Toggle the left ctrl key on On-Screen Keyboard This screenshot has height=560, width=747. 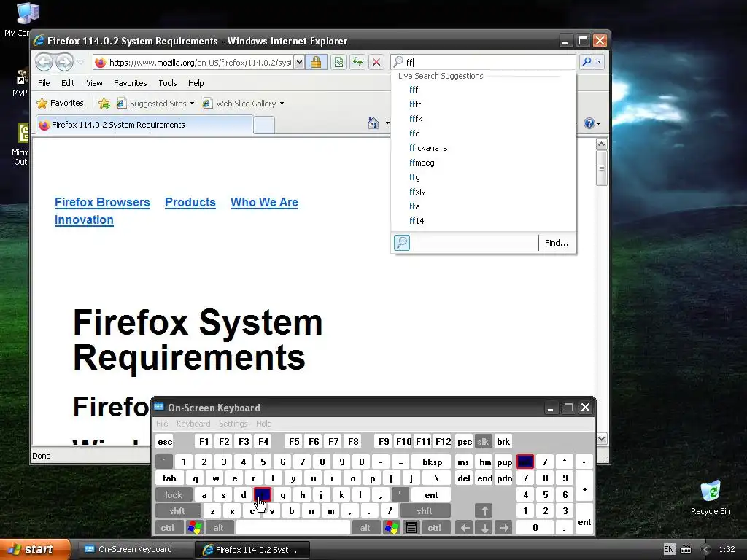168,528
